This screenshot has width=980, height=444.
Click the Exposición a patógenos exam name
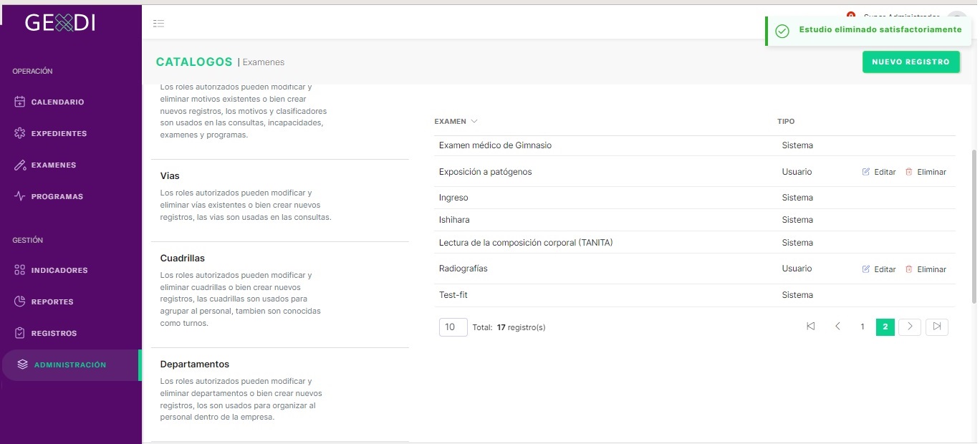pos(486,172)
